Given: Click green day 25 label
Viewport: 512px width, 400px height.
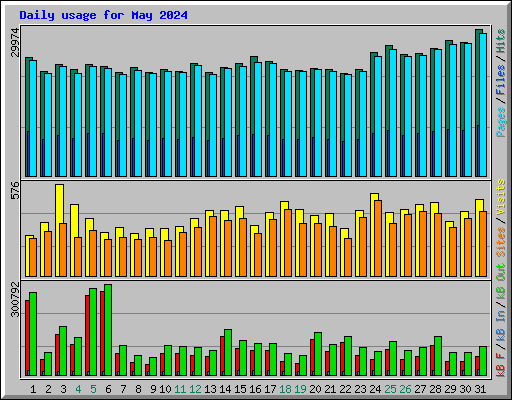Looking at the screenshot, I should click(x=390, y=389).
